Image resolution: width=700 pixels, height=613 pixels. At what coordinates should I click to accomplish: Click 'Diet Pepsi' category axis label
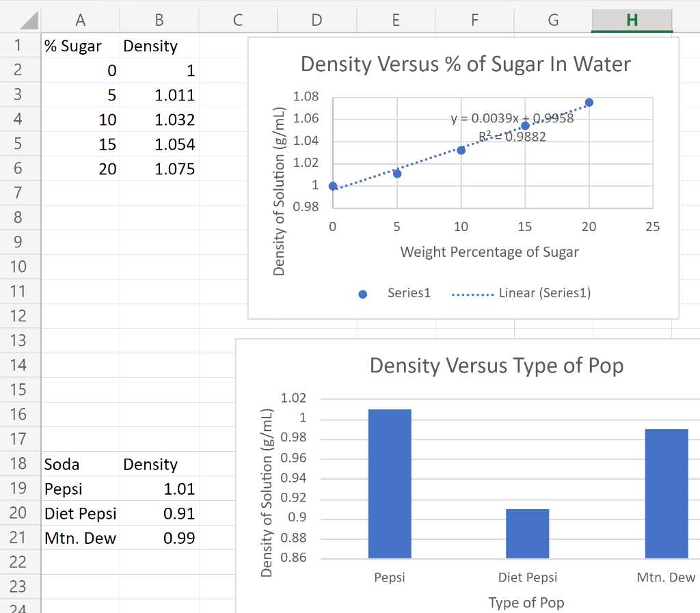pyautogui.click(x=528, y=577)
